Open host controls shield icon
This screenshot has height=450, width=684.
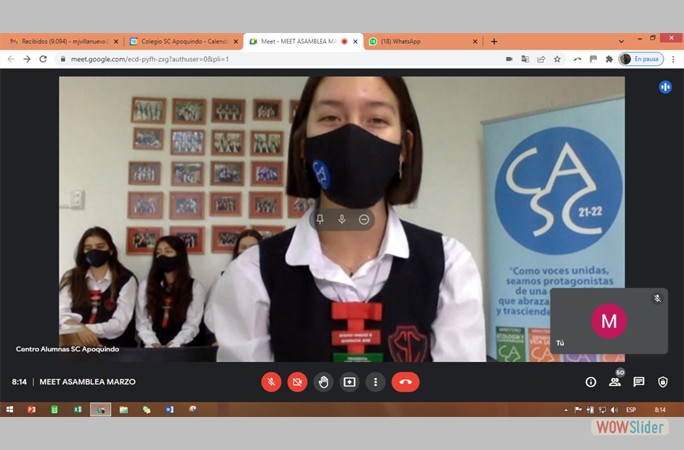663,382
